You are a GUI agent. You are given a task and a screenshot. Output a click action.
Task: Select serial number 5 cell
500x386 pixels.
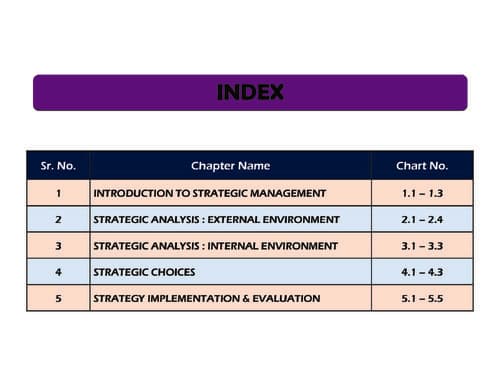coord(58,298)
